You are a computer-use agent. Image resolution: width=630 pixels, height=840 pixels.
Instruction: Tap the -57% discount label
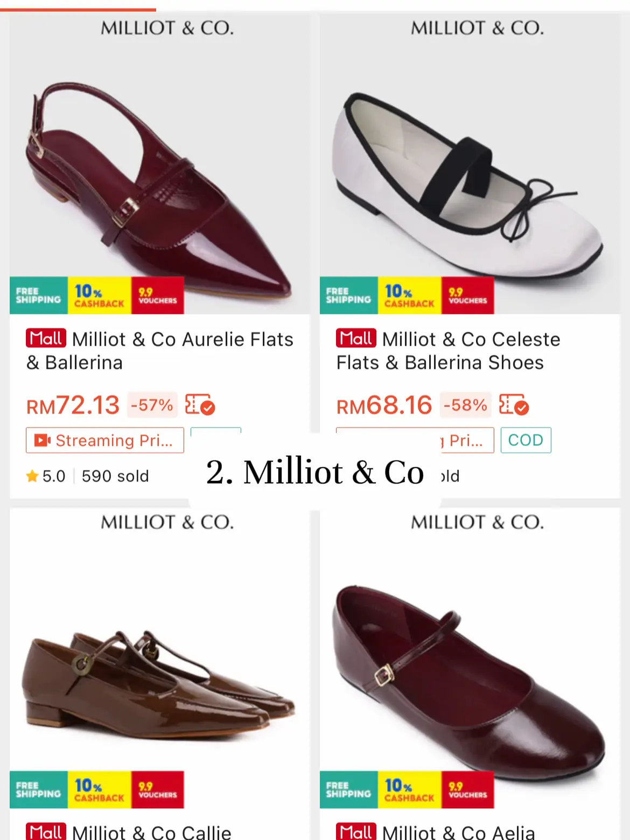(152, 405)
